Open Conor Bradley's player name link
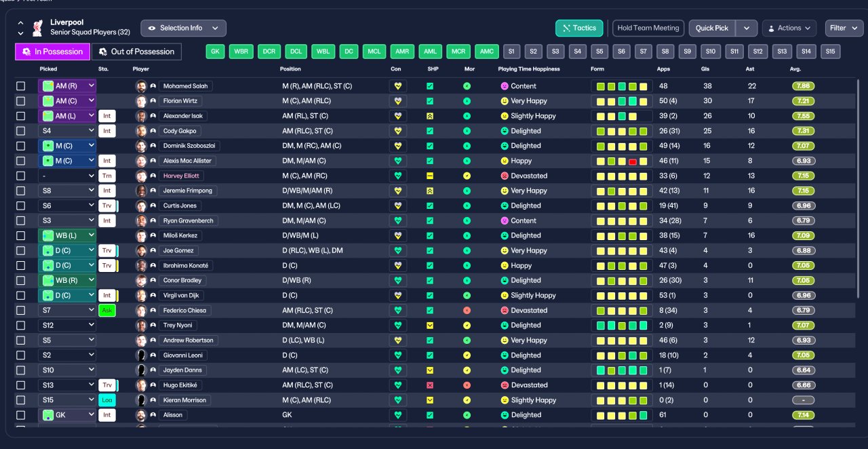Image resolution: width=868 pixels, height=449 pixels. pos(182,281)
